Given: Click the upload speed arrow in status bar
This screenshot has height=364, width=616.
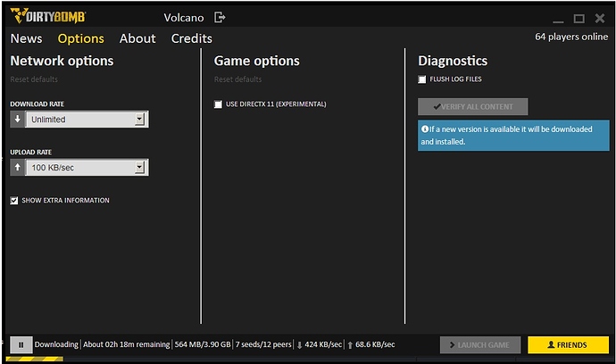Looking at the screenshot, I should pos(350,344).
